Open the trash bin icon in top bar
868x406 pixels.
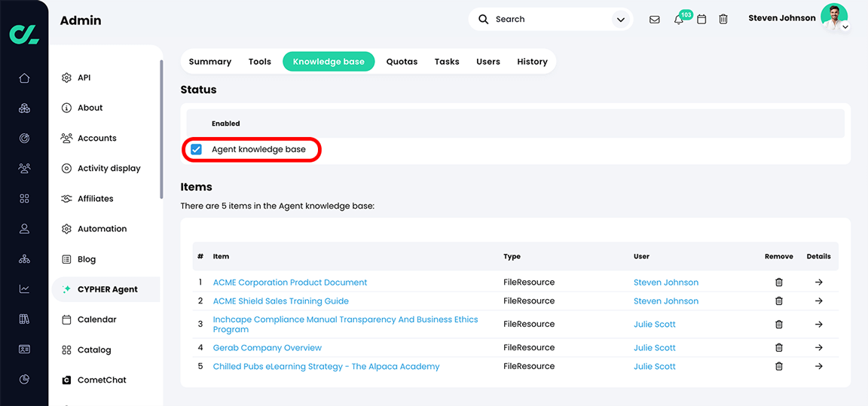coord(723,20)
